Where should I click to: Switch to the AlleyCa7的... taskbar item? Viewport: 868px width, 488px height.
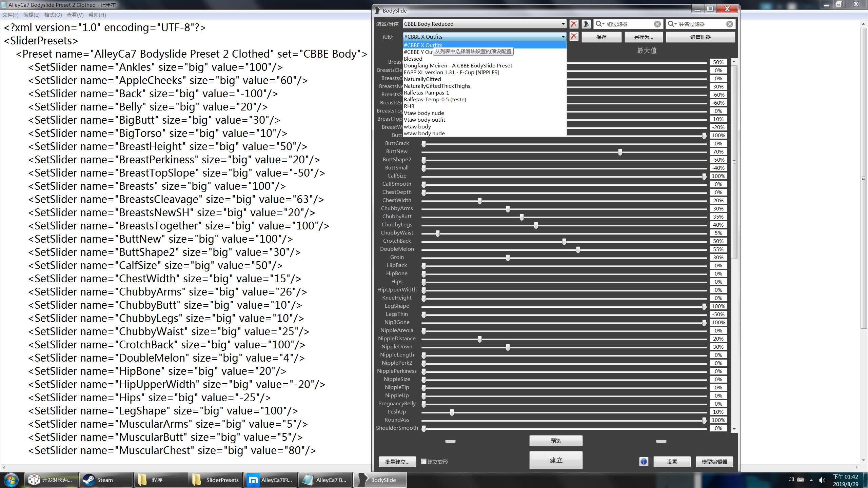pos(271,480)
